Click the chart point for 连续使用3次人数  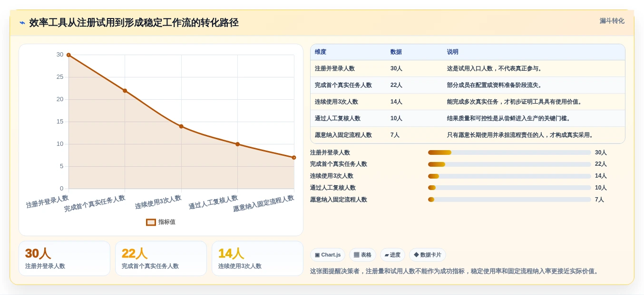pos(181,126)
